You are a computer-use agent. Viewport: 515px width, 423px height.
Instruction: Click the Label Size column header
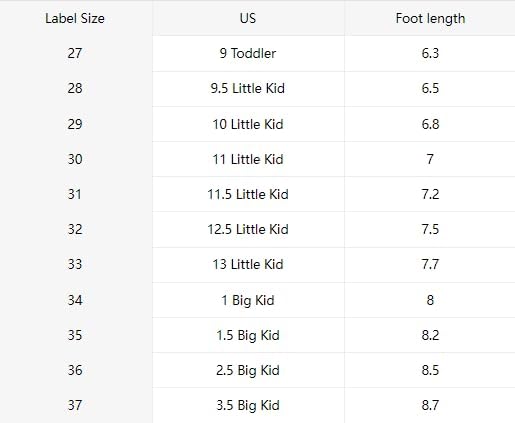pos(75,18)
